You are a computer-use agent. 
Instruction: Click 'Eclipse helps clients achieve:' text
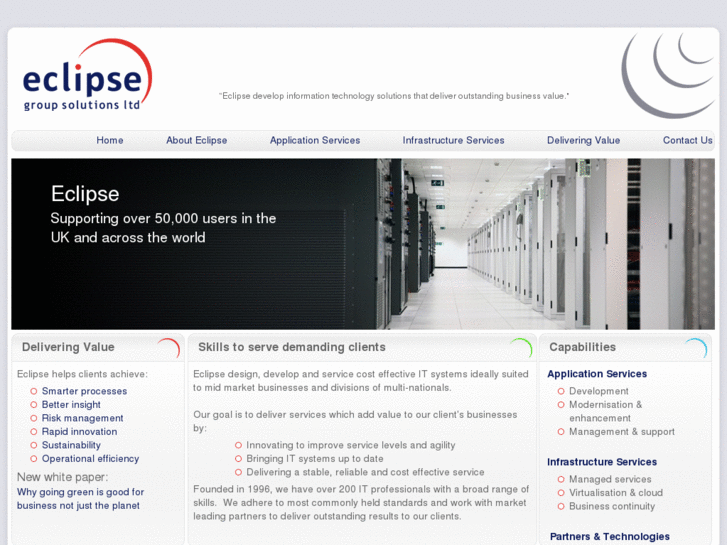(82, 374)
